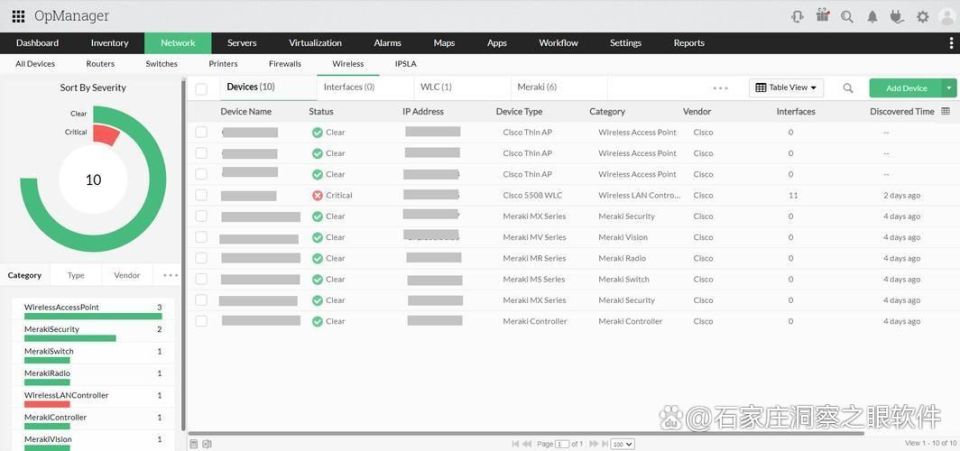
Task: Go to last page pagination icon
Action: tap(604, 444)
